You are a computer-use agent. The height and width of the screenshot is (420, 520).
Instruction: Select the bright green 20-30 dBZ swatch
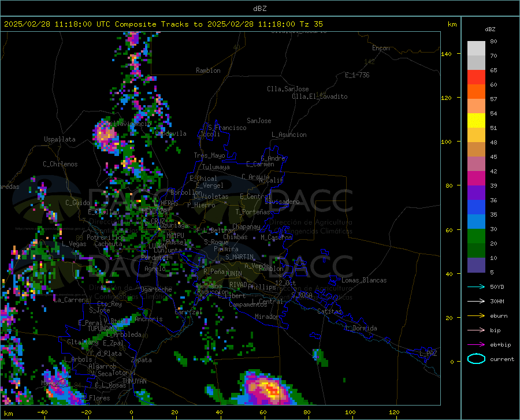pyautogui.click(x=476, y=236)
